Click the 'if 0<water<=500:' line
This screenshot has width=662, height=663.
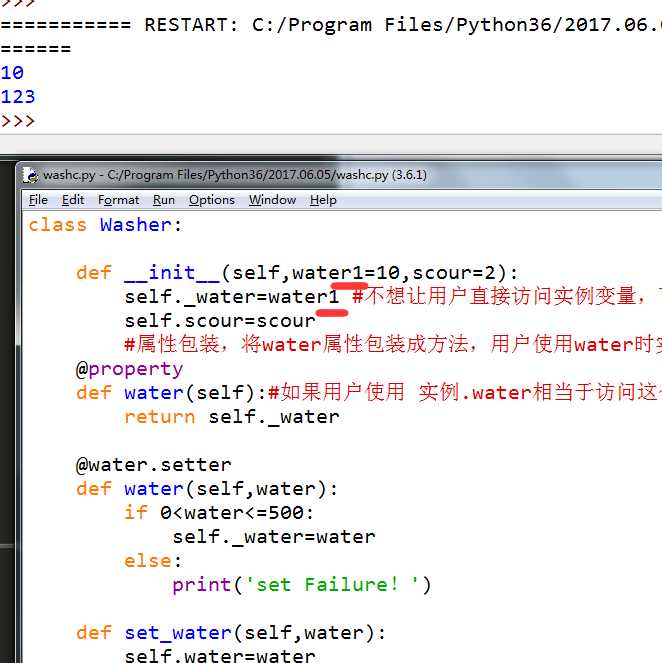tap(219, 513)
